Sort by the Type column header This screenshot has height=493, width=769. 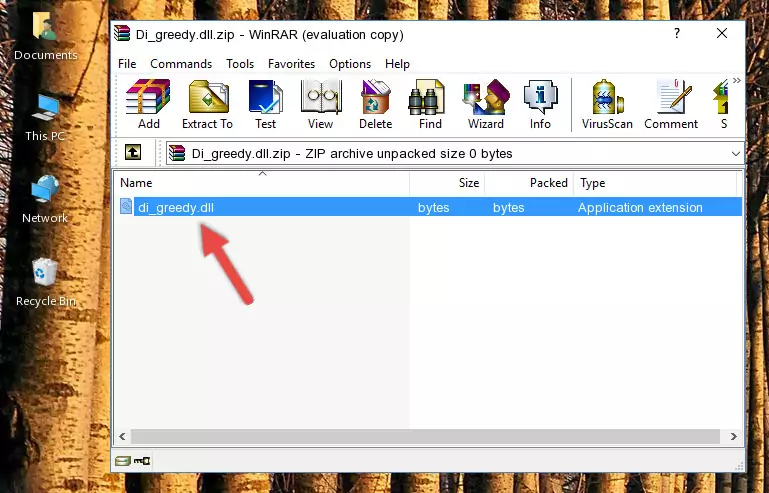click(655, 183)
